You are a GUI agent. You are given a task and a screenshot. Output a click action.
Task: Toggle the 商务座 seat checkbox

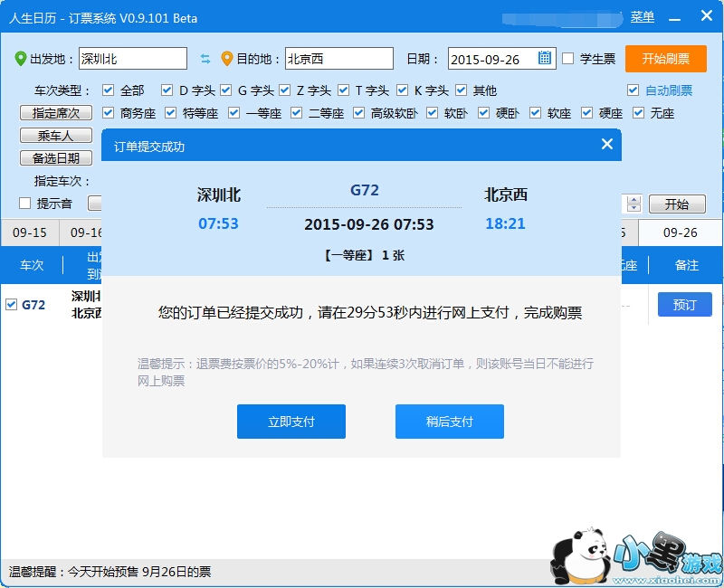pos(108,112)
